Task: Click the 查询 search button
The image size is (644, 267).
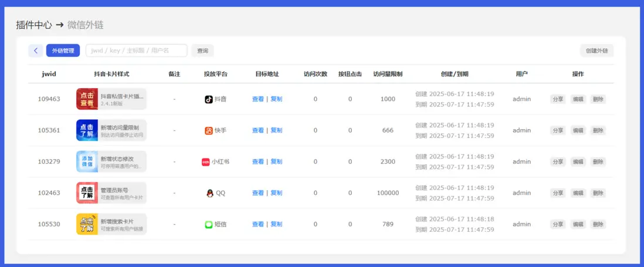Action: pos(202,50)
